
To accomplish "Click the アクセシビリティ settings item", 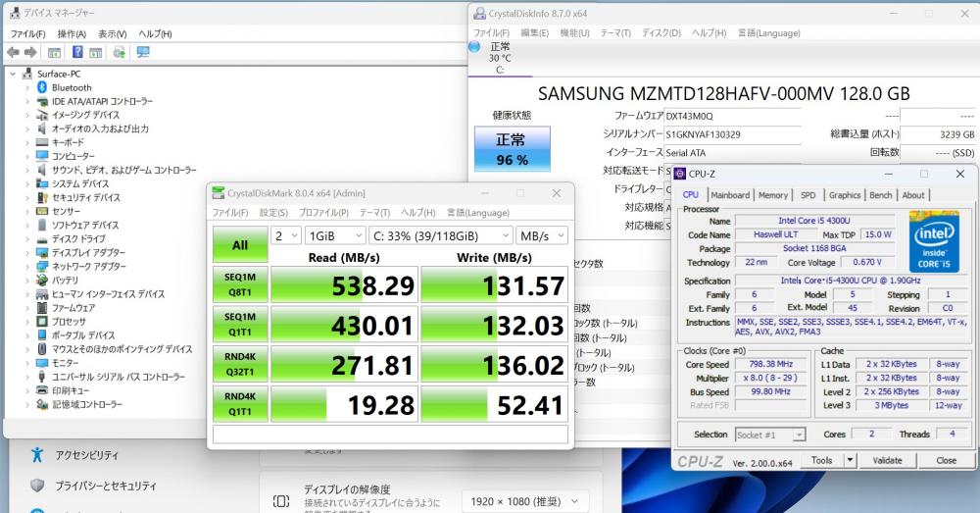I will tap(86, 455).
